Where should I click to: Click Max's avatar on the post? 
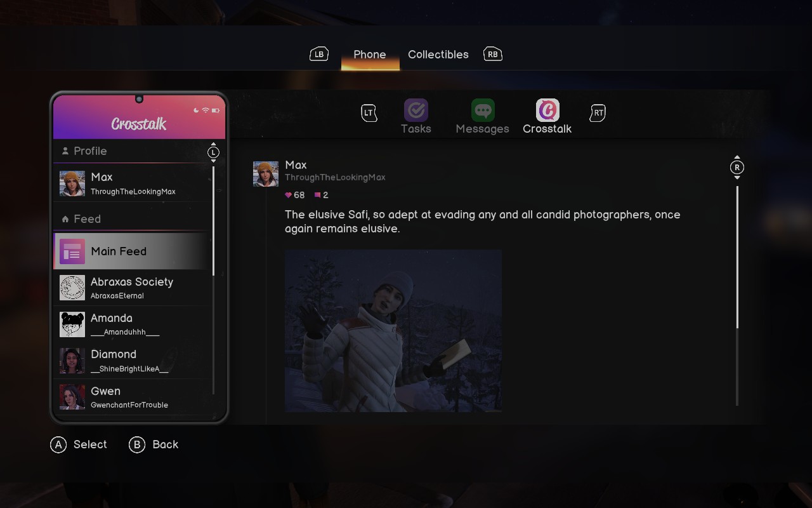[266, 174]
